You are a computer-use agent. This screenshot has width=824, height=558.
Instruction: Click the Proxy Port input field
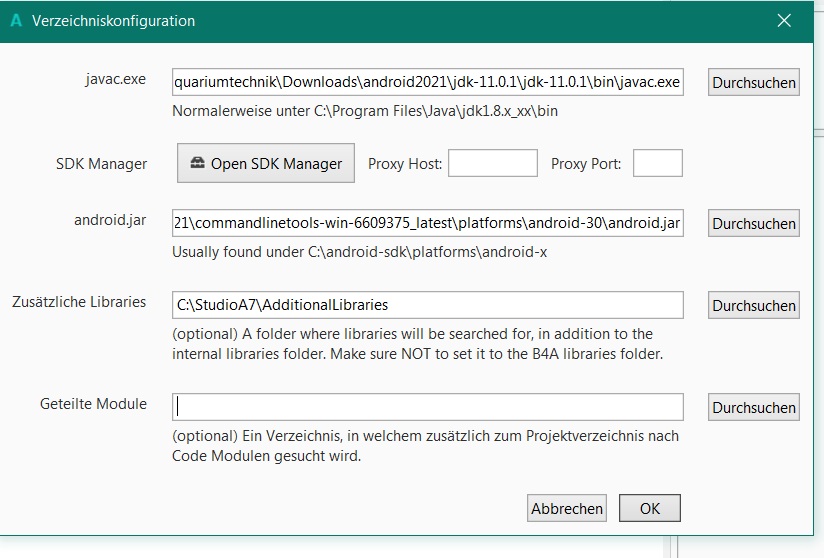tap(657, 163)
